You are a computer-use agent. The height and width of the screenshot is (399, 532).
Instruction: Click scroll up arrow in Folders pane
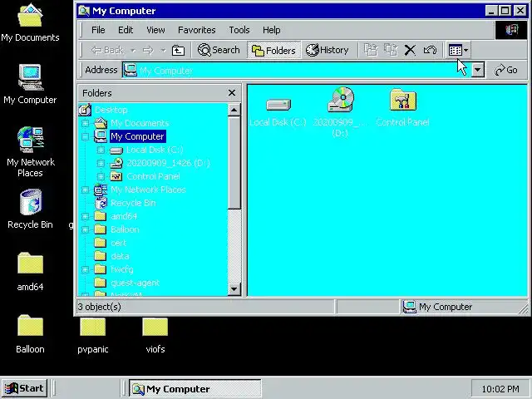(x=234, y=110)
